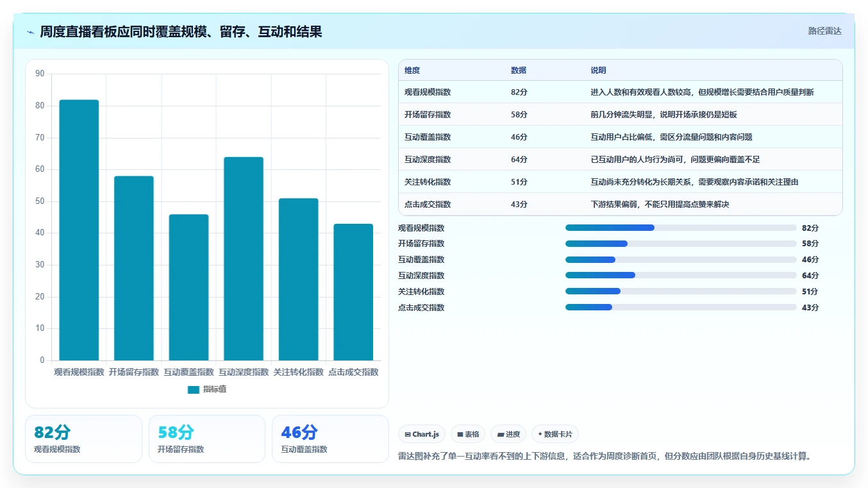Select the 点击成交指数 bar in the chart
Screen dimensions: 868x488
353,292
